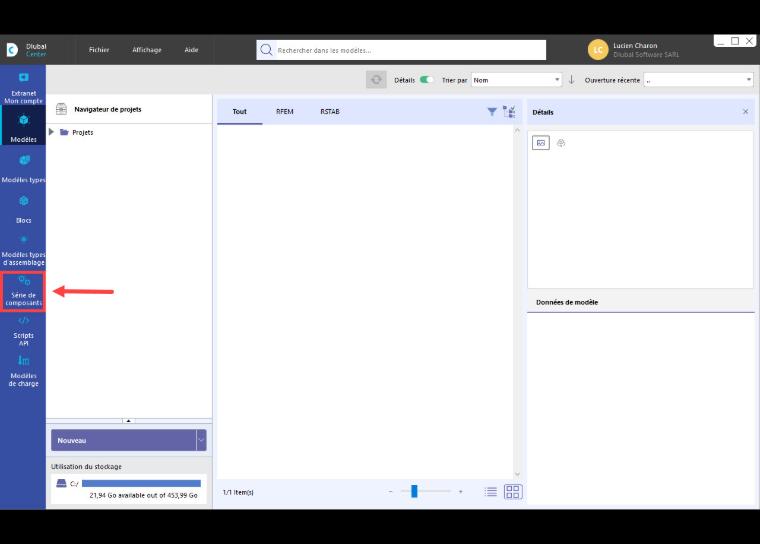Switch to the RFEM tab
Image resolution: width=760 pixels, height=544 pixels.
point(285,112)
